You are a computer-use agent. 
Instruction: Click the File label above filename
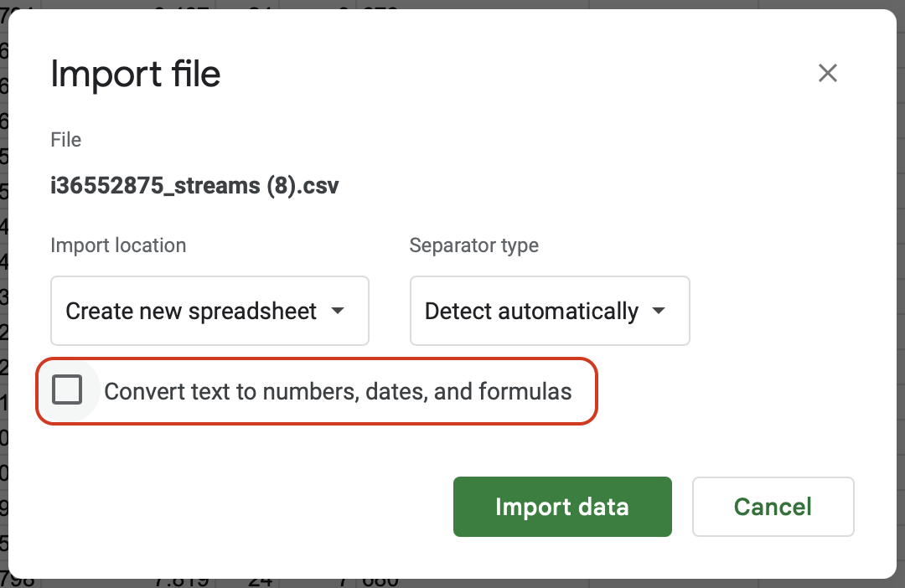[x=66, y=139]
